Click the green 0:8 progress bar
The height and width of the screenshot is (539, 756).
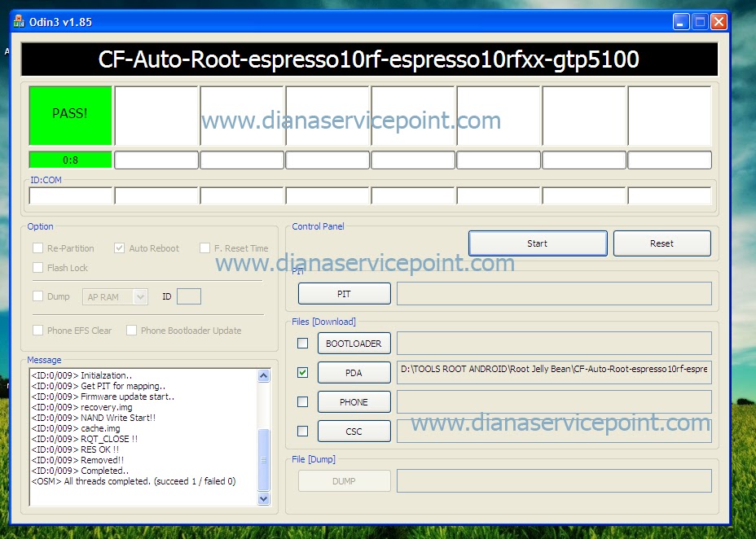point(70,160)
